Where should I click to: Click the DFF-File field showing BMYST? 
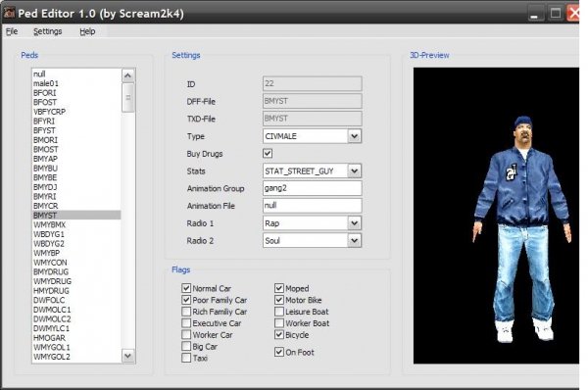pos(313,101)
